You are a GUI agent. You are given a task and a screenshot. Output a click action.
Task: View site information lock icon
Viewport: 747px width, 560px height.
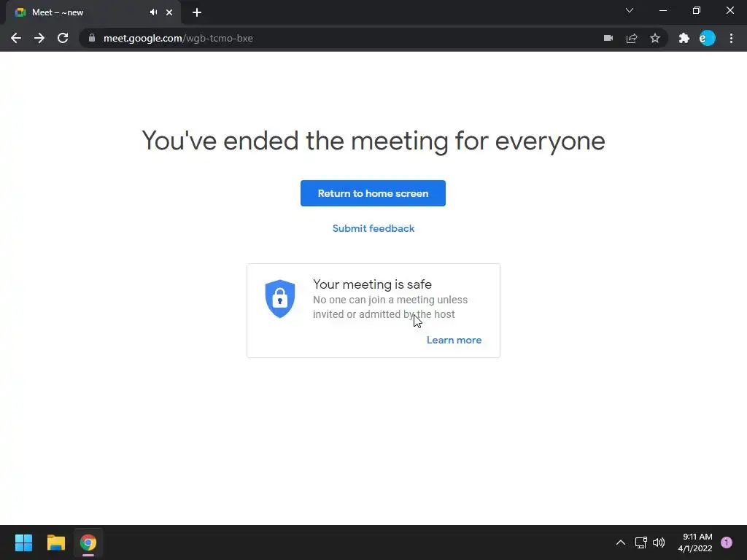pyautogui.click(x=92, y=38)
